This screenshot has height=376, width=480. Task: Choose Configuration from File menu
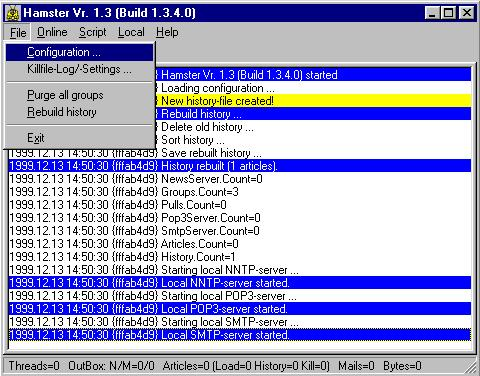click(x=80, y=52)
